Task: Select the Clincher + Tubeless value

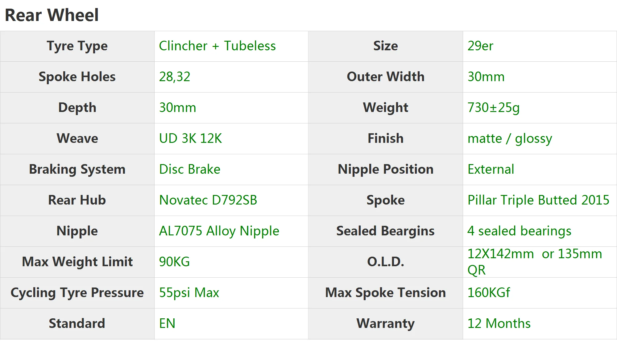Action: [217, 46]
